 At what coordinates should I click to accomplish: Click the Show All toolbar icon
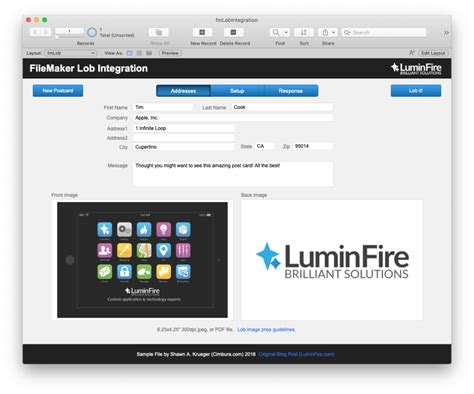click(159, 32)
